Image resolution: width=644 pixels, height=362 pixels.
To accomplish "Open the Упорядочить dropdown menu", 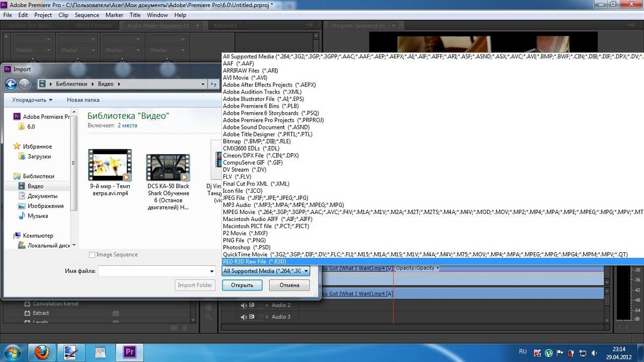I will pos(35,100).
